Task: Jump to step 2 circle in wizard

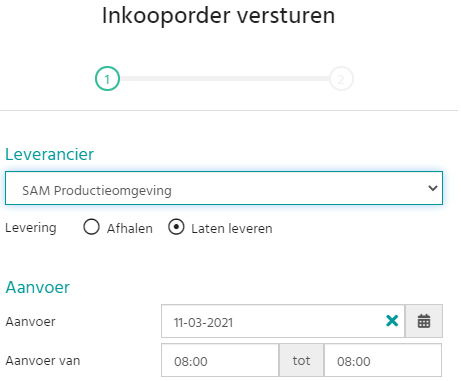Action: pos(341,79)
